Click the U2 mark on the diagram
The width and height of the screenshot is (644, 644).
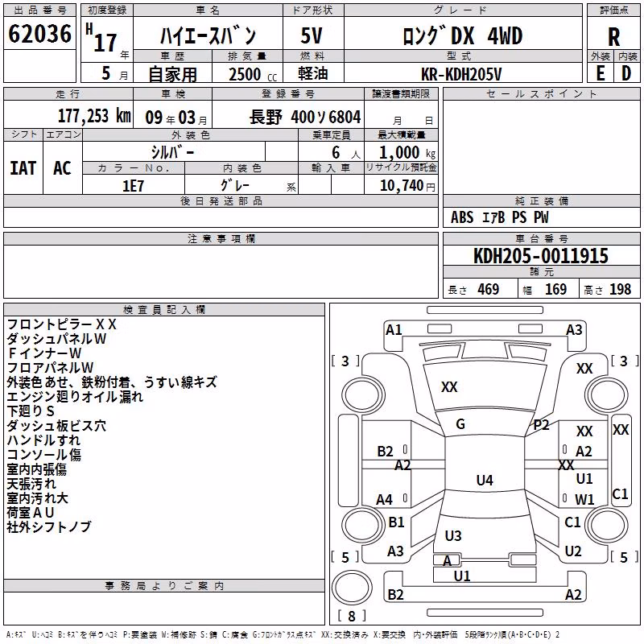tap(573, 551)
